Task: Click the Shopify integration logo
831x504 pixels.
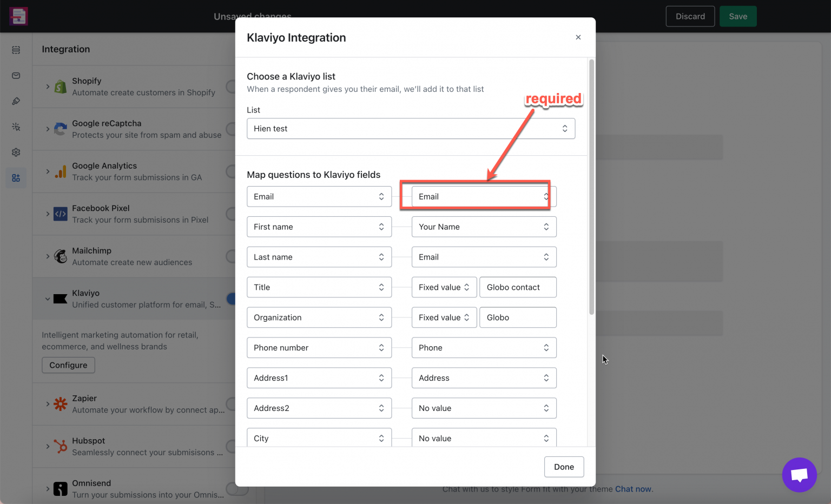Action: pyautogui.click(x=60, y=87)
